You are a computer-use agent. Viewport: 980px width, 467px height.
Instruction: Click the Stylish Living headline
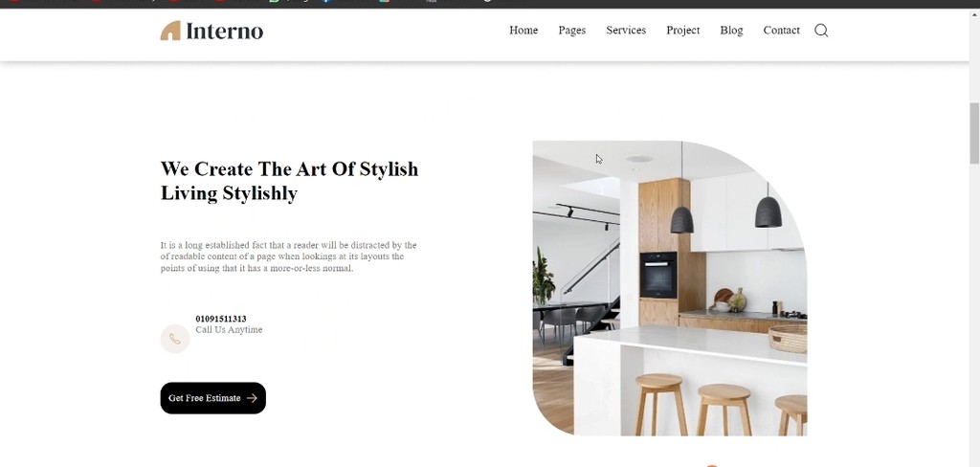289,181
